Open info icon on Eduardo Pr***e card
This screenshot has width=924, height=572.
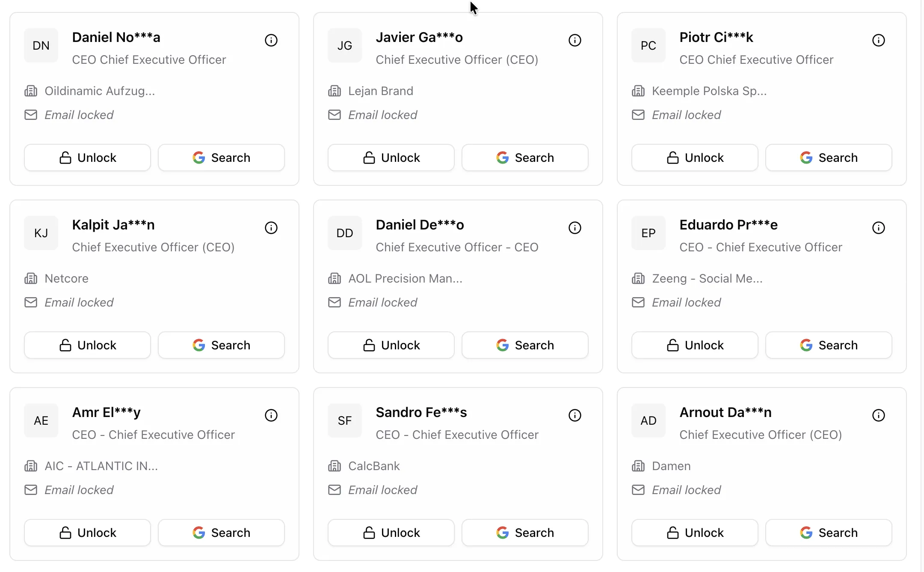pos(878,227)
